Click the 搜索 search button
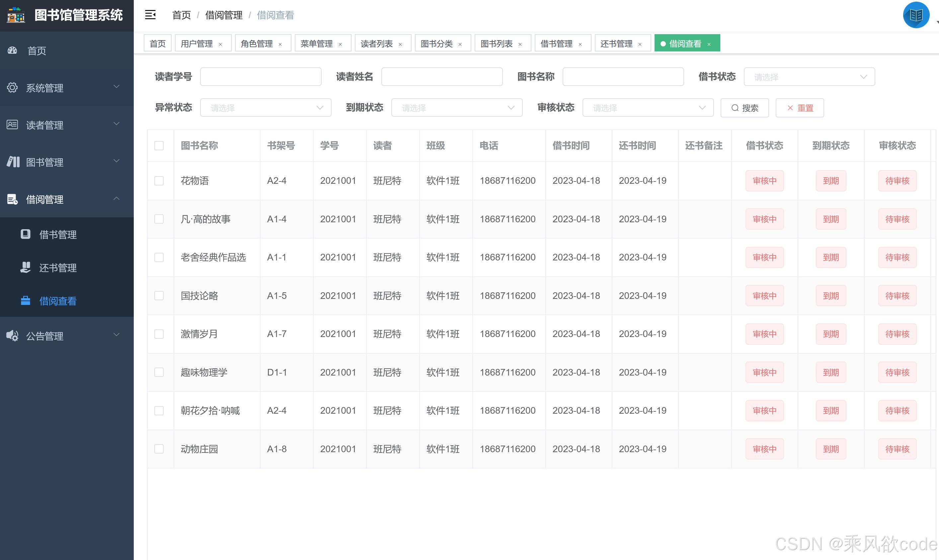This screenshot has height=560, width=939. click(744, 107)
